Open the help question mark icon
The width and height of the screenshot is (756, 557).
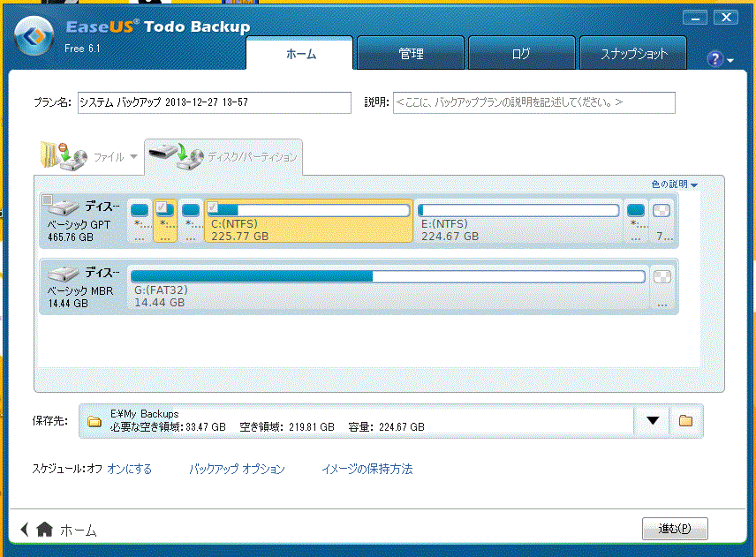[x=714, y=59]
